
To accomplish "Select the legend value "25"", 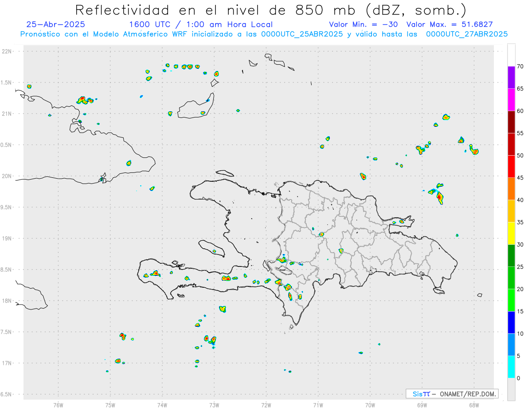I will coord(520,267).
